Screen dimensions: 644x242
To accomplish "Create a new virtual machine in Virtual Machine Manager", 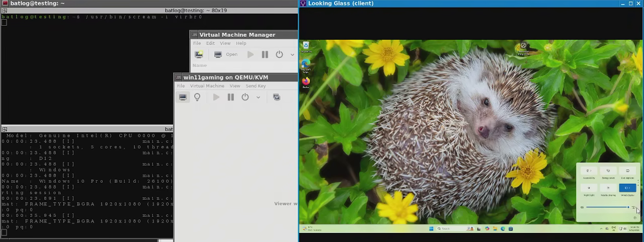I will (199, 54).
